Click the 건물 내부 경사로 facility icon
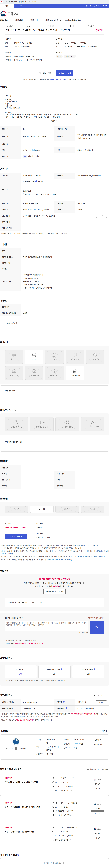The width and height of the screenshot is (109, 868). coord(92,424)
